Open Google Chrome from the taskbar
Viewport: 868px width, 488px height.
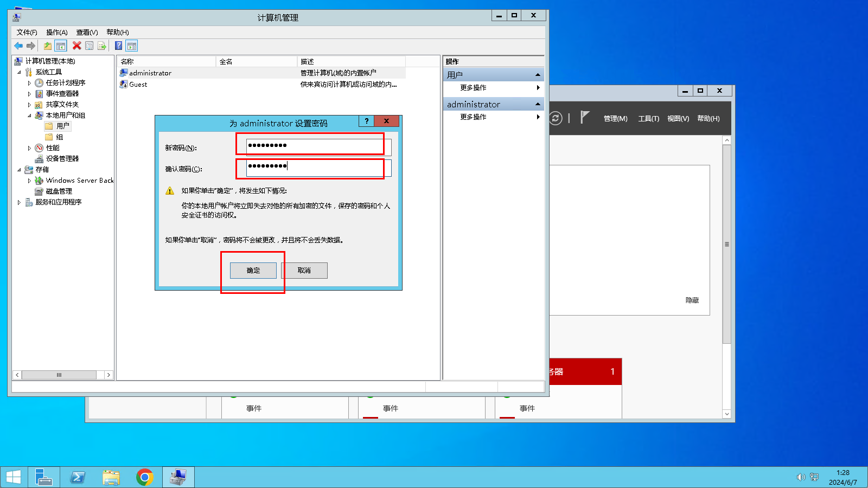coord(144,477)
